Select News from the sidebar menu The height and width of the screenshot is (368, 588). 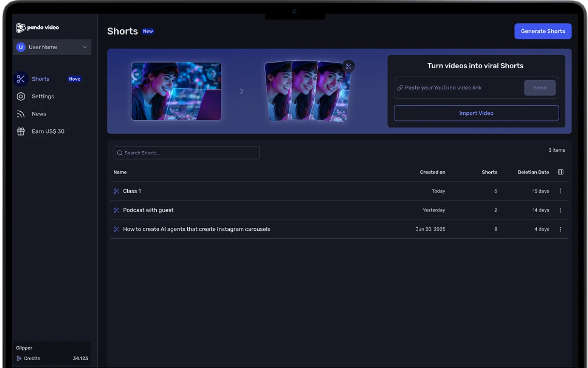(39, 113)
